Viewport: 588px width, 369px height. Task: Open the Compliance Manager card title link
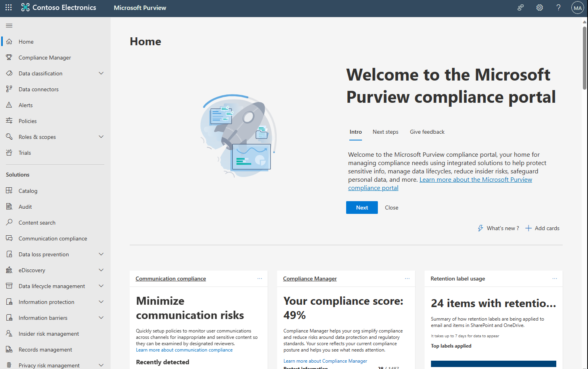310,279
